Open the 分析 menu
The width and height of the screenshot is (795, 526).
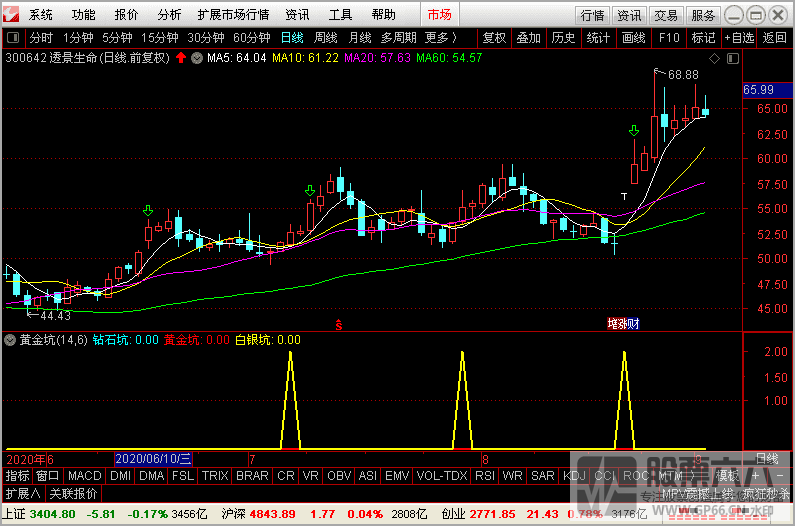pos(169,15)
